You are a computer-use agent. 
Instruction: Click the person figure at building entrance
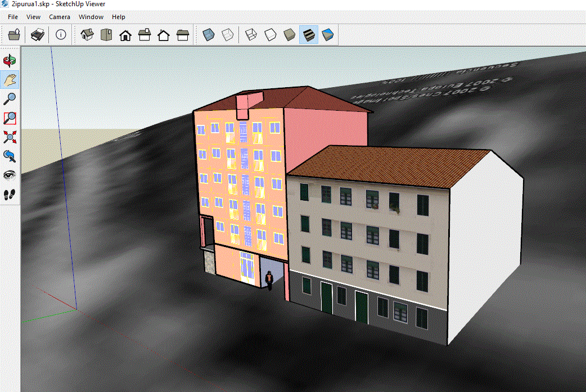269,280
